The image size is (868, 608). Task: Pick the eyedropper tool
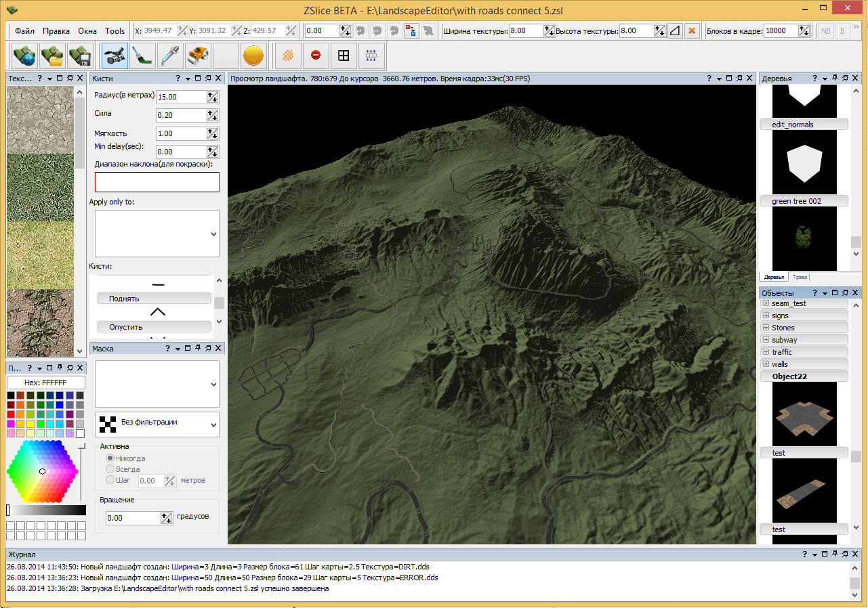[x=170, y=56]
